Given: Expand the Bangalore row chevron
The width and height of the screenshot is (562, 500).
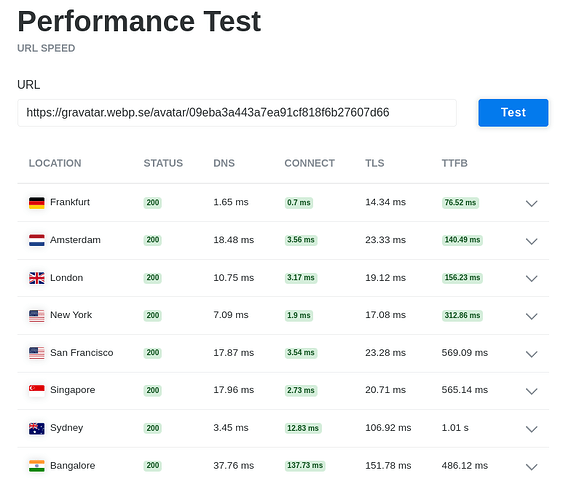Looking at the screenshot, I should [531, 466].
